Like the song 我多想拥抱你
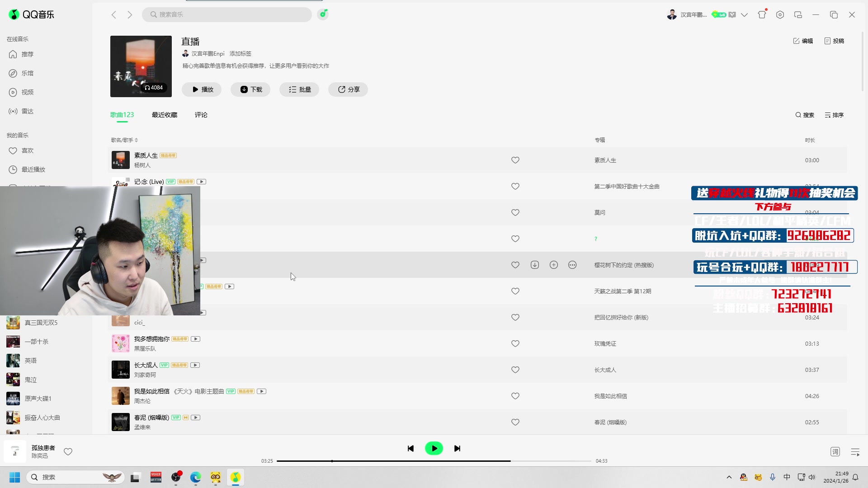Image resolution: width=868 pixels, height=488 pixels. (515, 343)
